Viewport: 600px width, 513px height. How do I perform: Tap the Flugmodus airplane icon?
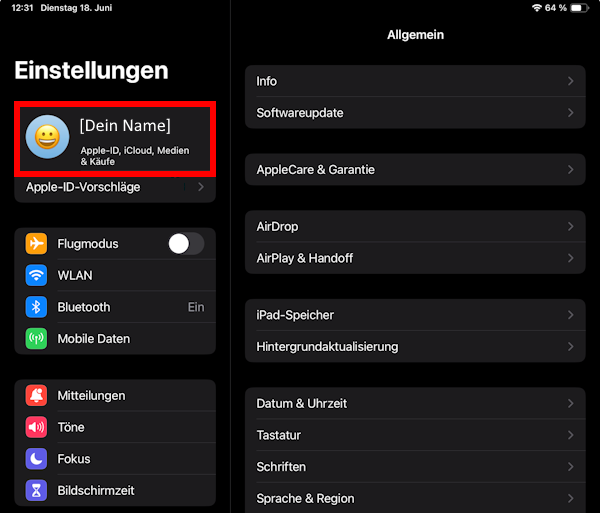point(36,244)
